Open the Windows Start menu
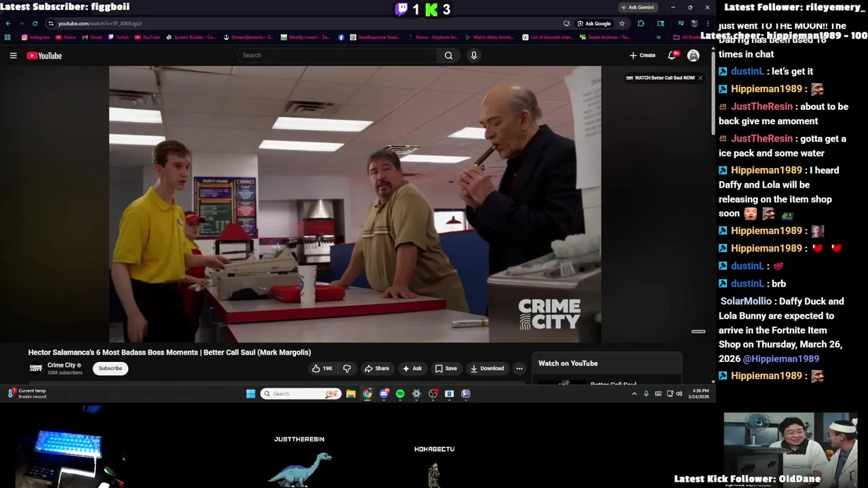 (x=250, y=394)
